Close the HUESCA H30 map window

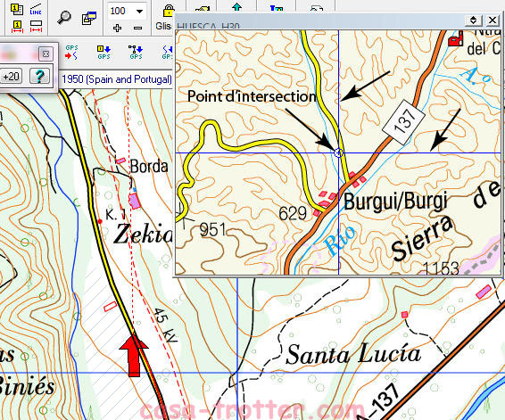493,21
